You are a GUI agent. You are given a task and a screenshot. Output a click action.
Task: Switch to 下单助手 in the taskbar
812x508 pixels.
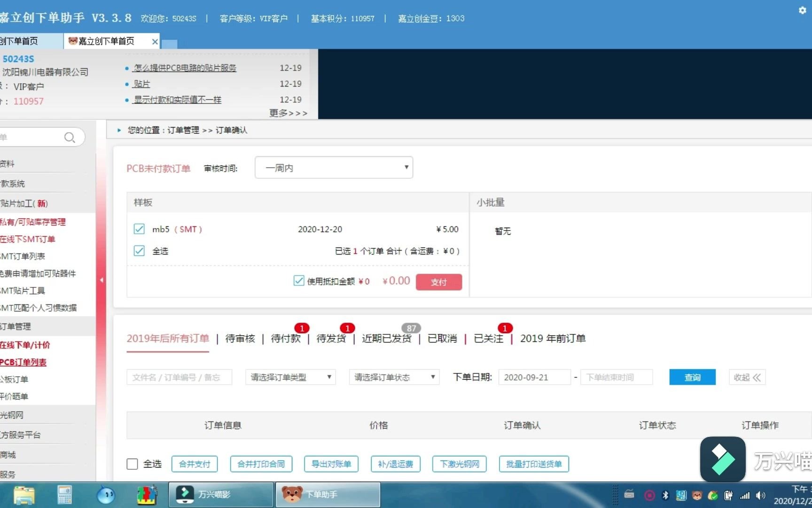coord(328,495)
